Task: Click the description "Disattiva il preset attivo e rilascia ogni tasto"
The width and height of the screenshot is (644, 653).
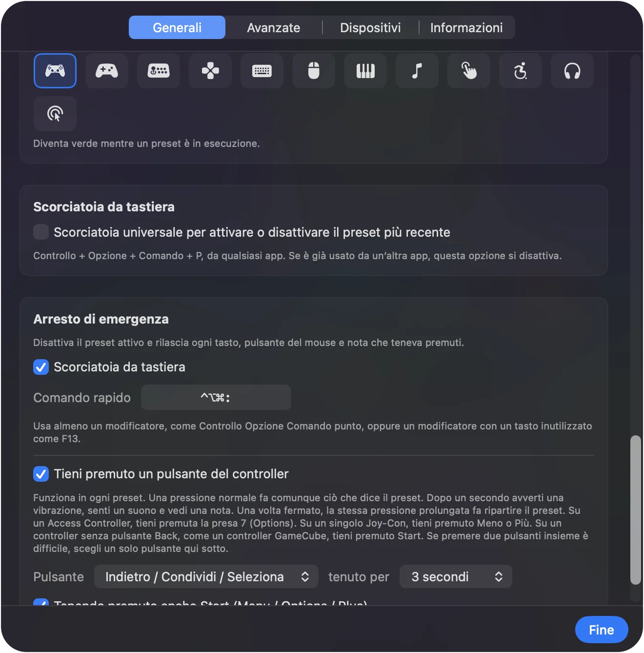Action: (248, 343)
